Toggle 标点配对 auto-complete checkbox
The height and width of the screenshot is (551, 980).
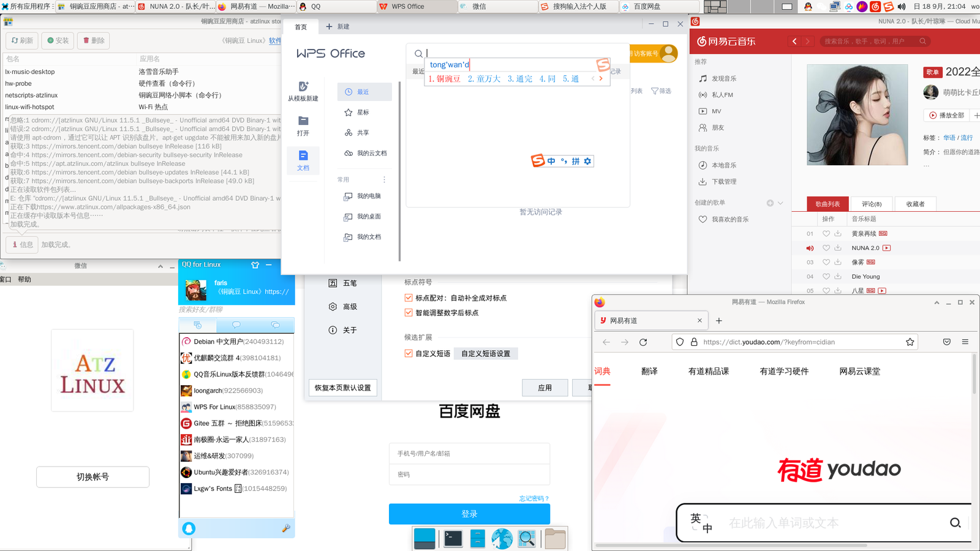pyautogui.click(x=409, y=298)
